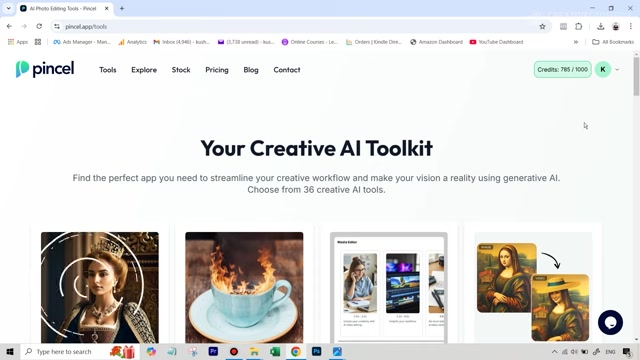
Task: Click the K user avatar
Action: (x=603, y=69)
